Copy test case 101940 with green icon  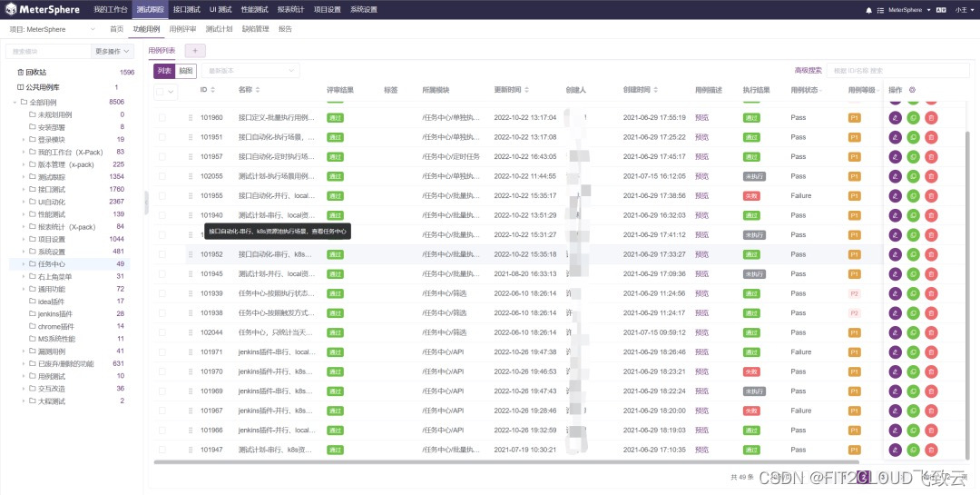913,215
